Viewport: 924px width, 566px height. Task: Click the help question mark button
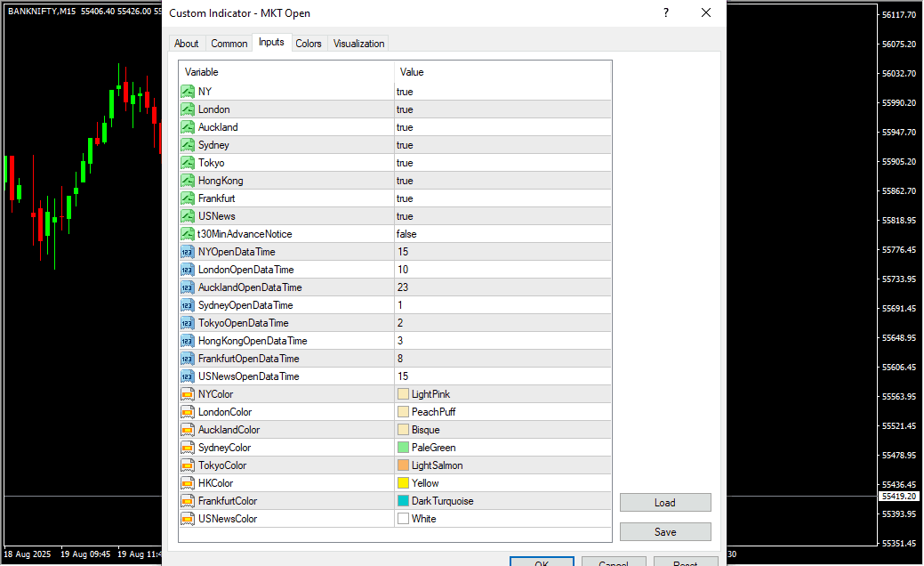tap(665, 13)
